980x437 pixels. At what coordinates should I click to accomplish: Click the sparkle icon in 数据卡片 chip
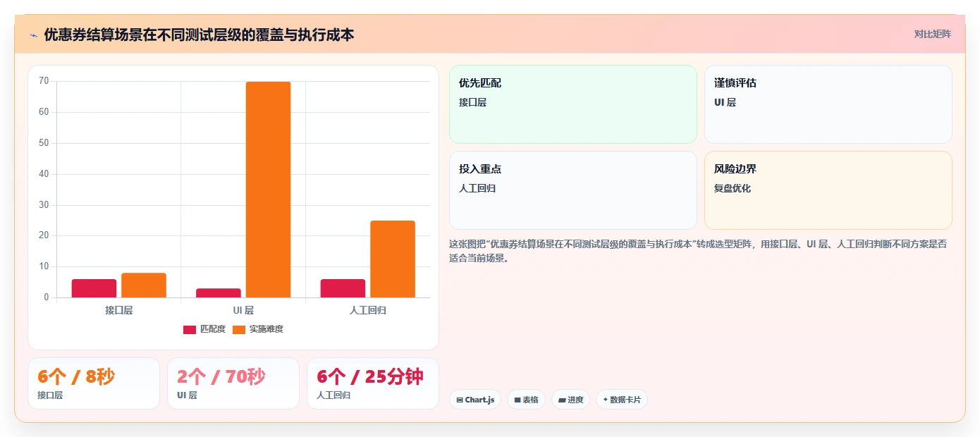coord(605,400)
